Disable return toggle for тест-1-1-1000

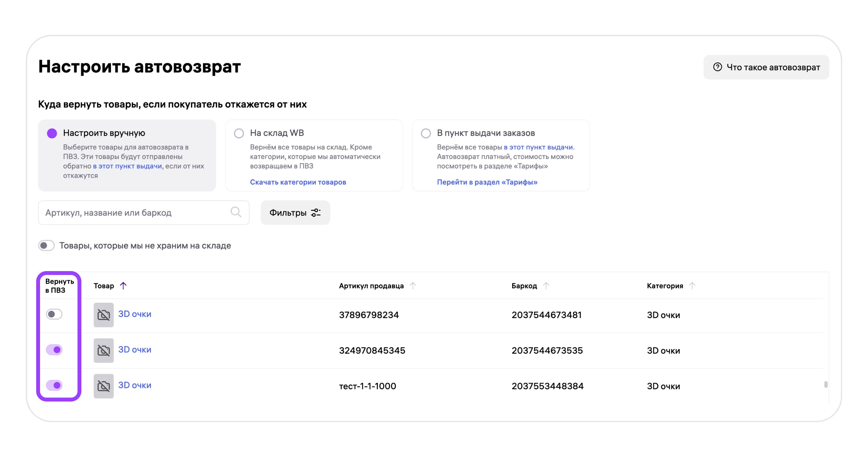[x=54, y=385]
